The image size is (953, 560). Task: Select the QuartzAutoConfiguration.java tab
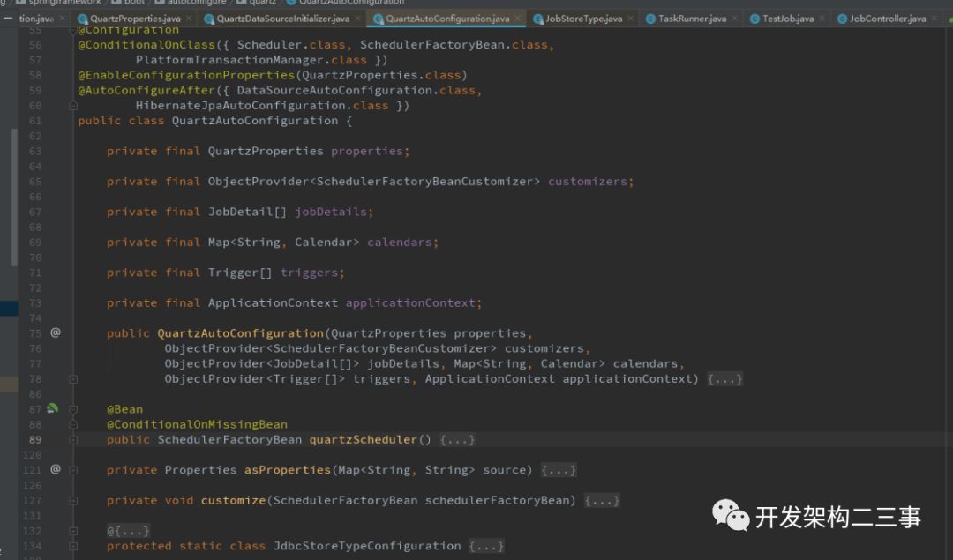[447, 19]
